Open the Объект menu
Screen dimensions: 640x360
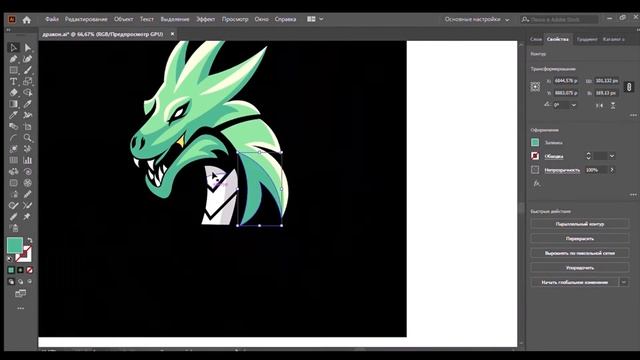(124, 19)
